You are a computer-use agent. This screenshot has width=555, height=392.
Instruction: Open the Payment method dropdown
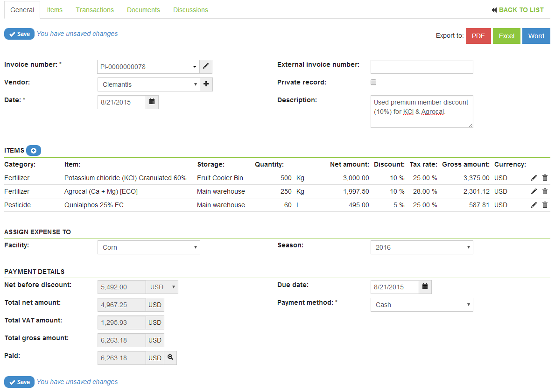pyautogui.click(x=422, y=305)
